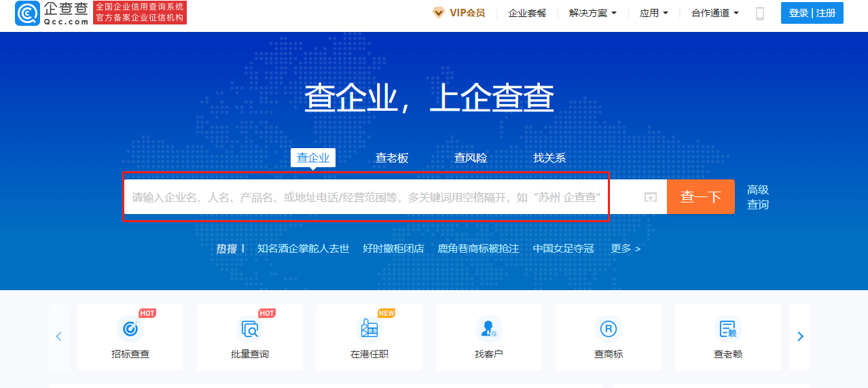The width and height of the screenshot is (868, 388).
Task: Click the batch upload icon in search box
Action: pos(651,197)
